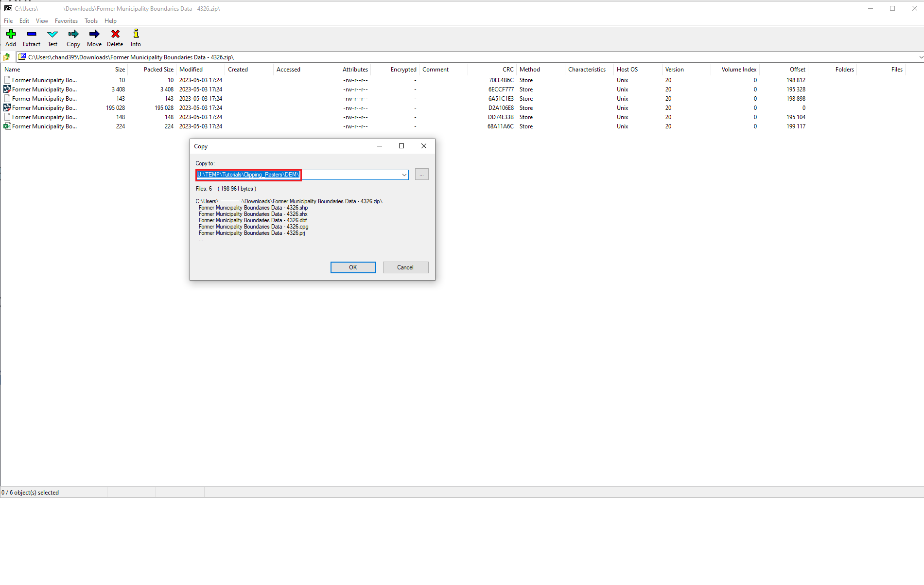Open the browse dialog with the ellipsis button

421,175
